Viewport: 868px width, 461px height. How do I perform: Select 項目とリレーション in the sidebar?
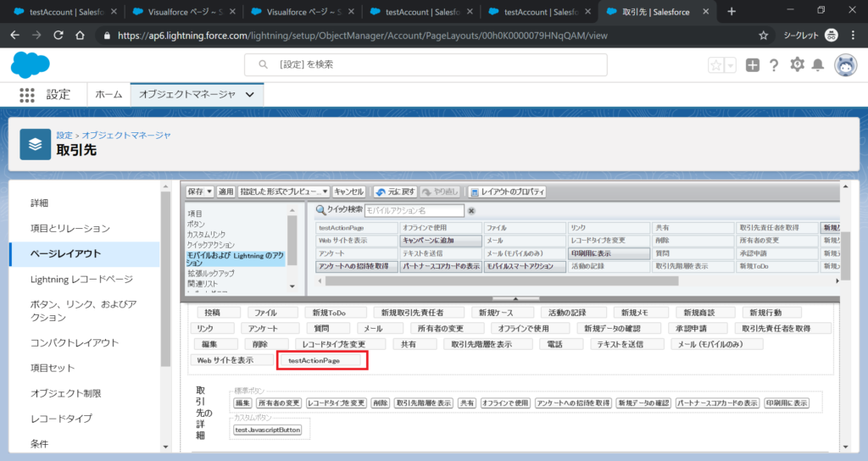[x=70, y=229]
